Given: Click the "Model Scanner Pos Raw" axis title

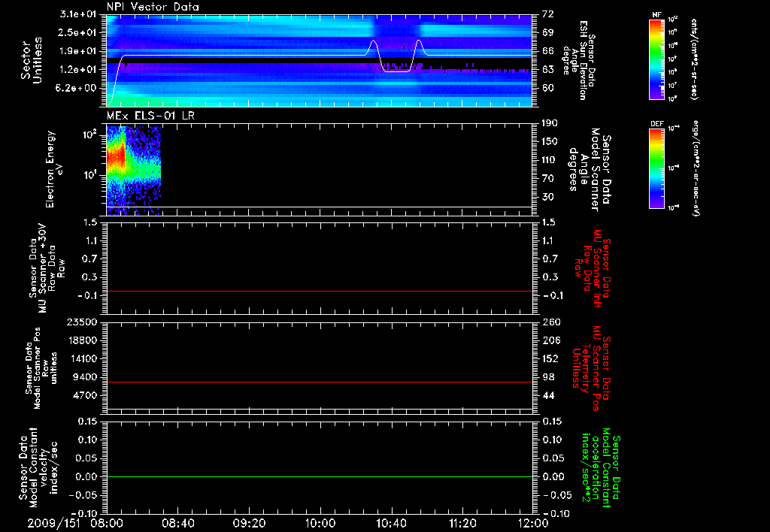Looking at the screenshot, I should tap(41, 368).
